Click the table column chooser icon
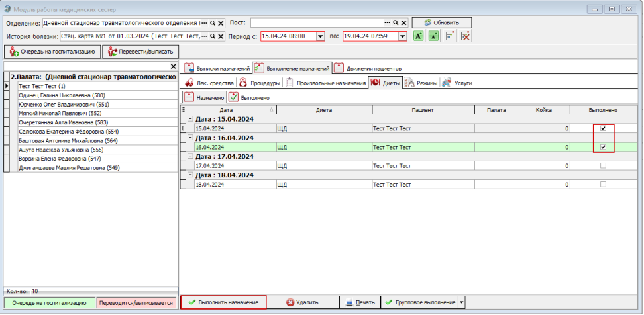644x315 pixels. coord(183,109)
